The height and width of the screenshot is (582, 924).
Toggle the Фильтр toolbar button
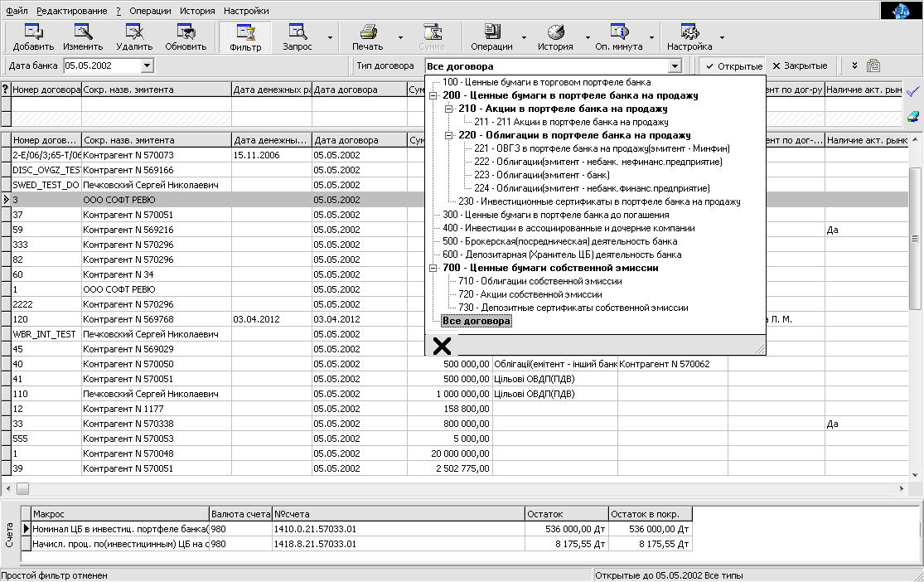(245, 37)
